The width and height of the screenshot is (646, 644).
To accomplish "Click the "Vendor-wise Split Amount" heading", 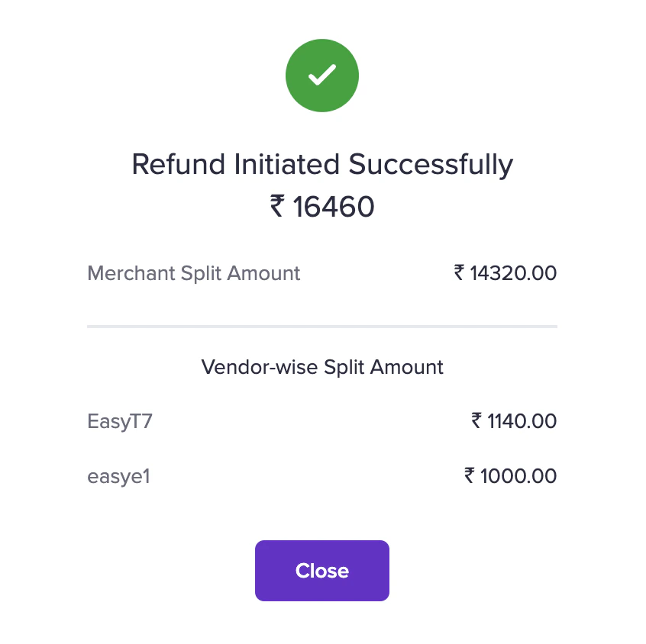I will pos(322,367).
